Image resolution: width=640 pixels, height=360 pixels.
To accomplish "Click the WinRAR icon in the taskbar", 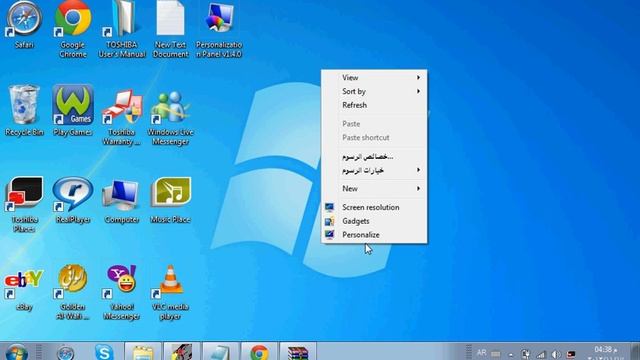I will (298, 352).
